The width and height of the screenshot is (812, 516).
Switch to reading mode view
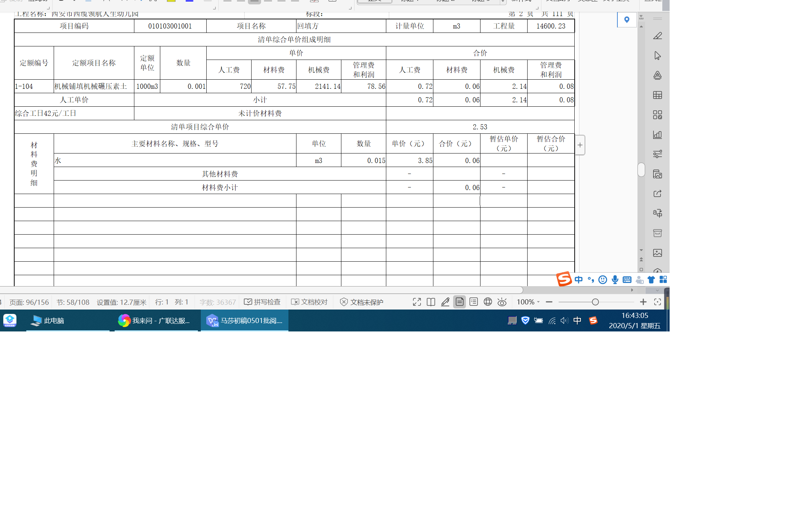431,302
